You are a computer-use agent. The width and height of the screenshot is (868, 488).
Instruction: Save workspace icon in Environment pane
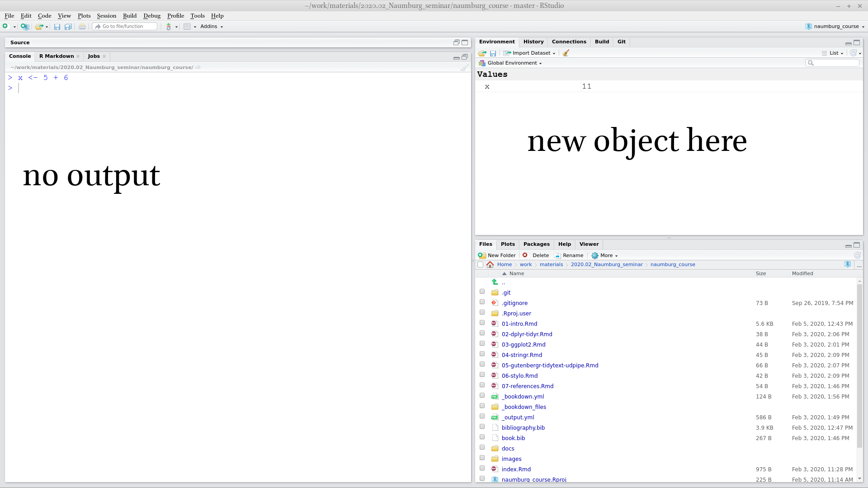(493, 53)
